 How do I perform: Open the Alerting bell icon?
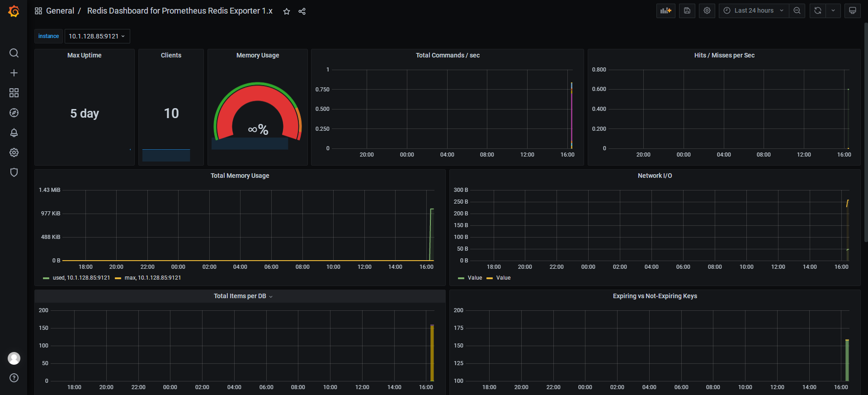tap(14, 133)
